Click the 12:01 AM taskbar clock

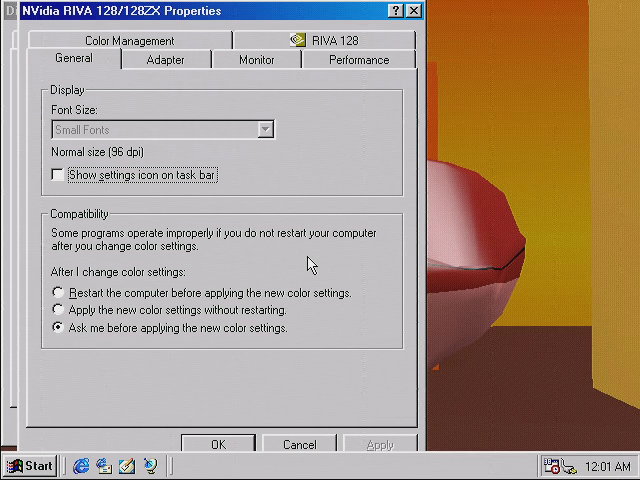click(x=607, y=466)
